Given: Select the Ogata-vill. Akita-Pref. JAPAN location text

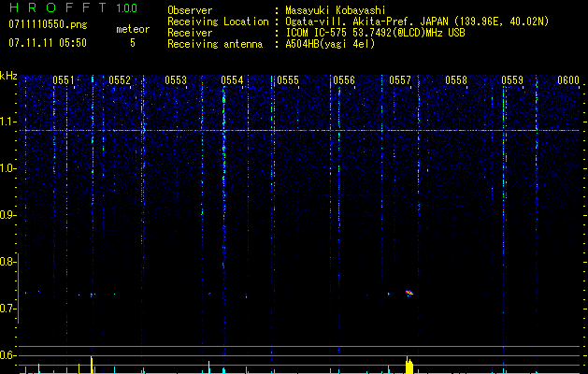Looking at the screenshot, I should click(417, 22).
